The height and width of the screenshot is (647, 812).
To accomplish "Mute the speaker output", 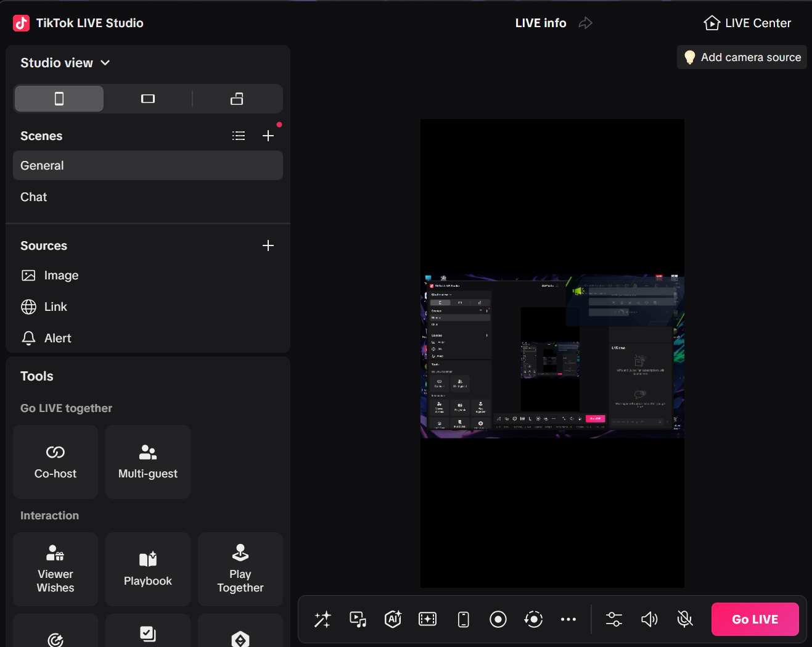I will (649, 619).
